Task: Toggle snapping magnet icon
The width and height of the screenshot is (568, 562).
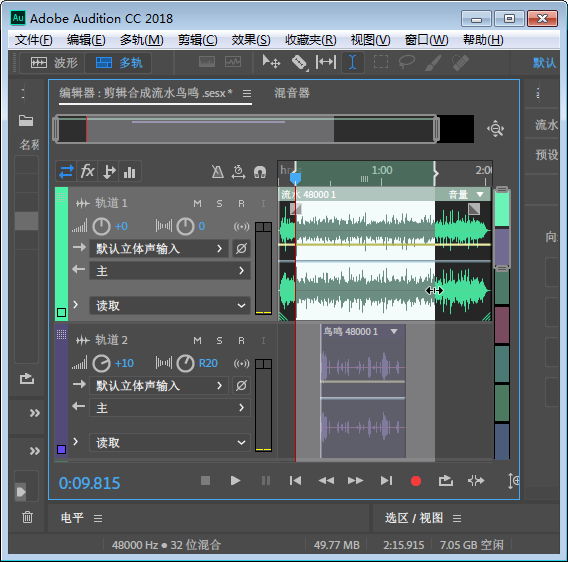Action: point(260,172)
